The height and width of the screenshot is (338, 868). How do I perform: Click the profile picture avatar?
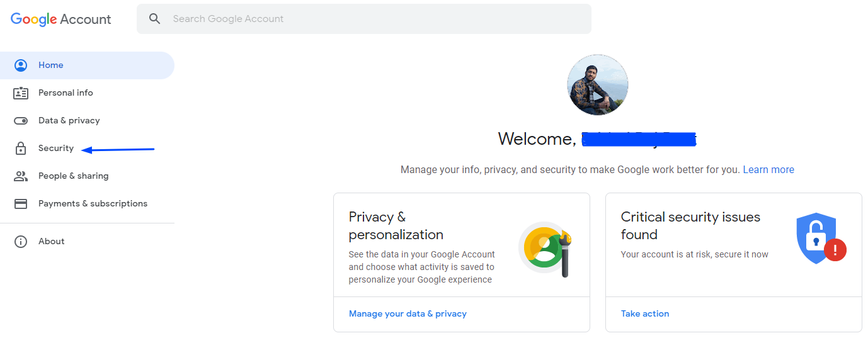[x=597, y=85]
